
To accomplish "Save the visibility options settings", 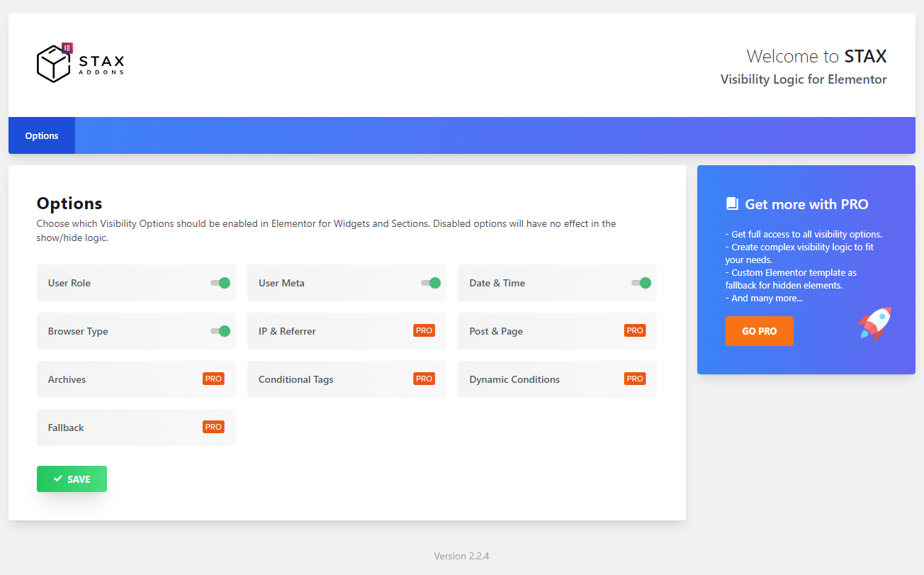I will click(72, 479).
